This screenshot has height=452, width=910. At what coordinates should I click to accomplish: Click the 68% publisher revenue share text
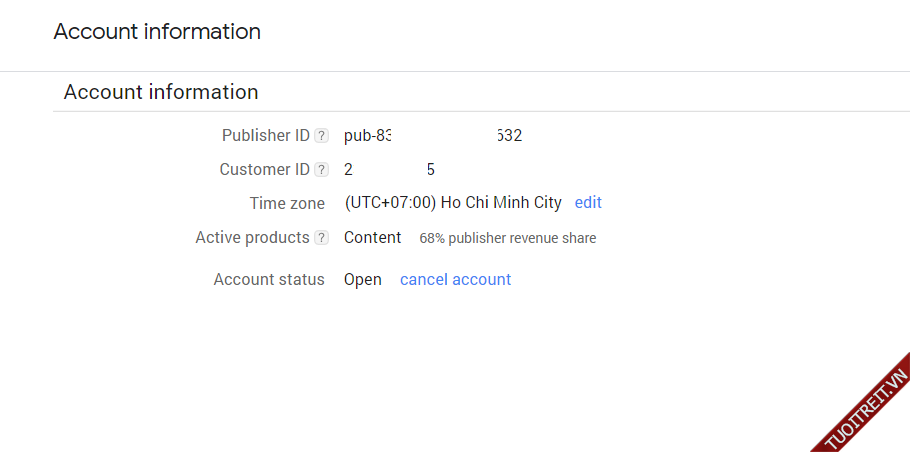click(507, 239)
